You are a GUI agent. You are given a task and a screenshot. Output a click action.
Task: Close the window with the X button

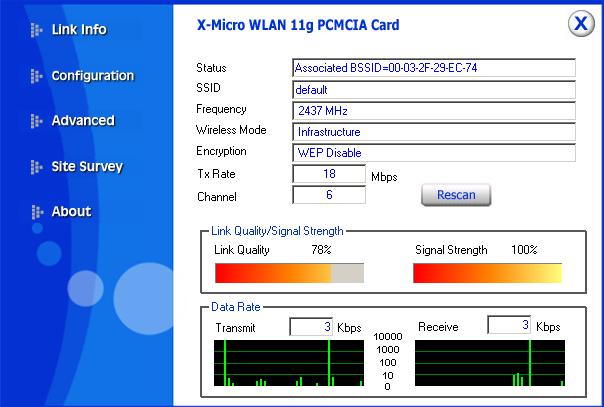click(x=581, y=24)
